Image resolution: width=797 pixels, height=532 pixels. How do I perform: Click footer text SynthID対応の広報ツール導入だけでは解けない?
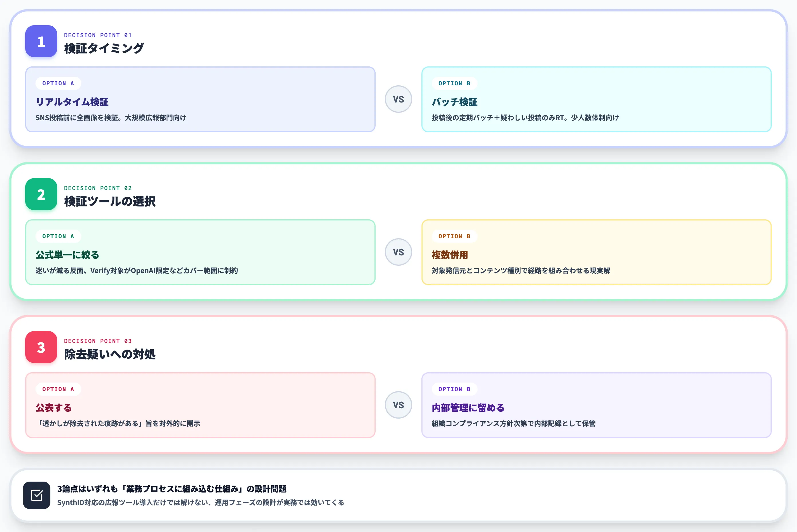132,503
